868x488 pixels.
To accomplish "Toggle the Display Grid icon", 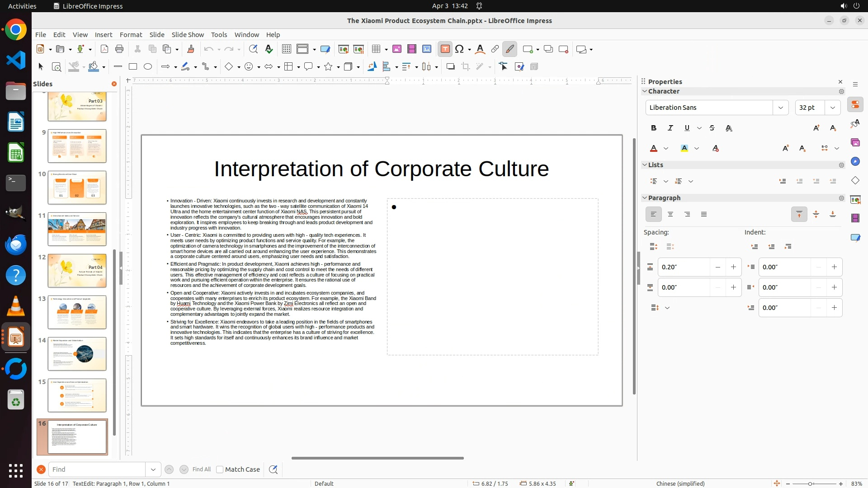I will pos(286,49).
